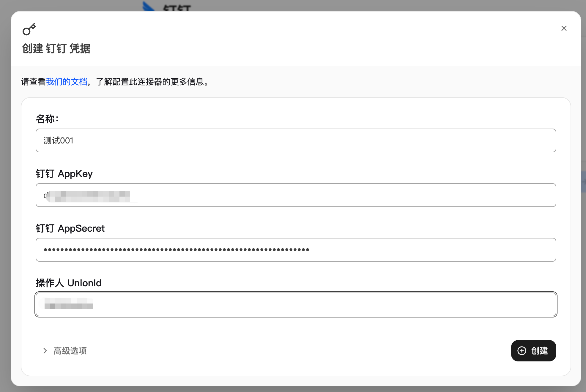
Task: Click the 创建 button
Action: coord(533,351)
